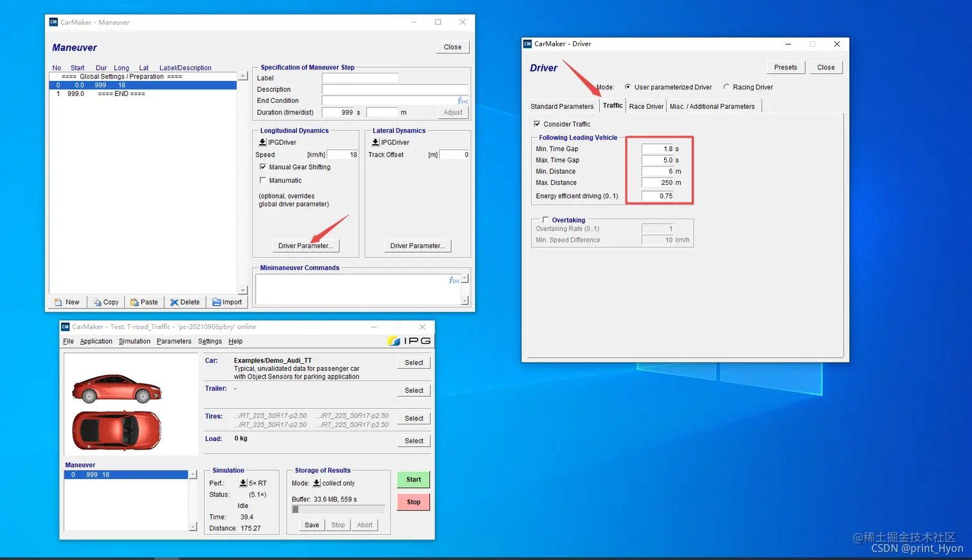Click the CarMaker icon in the Maneuver window title bar
Image resolution: width=972 pixels, height=560 pixels.
[x=53, y=22]
